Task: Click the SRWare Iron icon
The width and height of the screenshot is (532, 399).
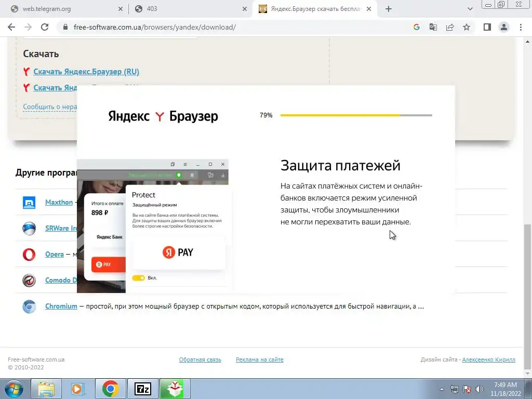Action: [29, 229]
